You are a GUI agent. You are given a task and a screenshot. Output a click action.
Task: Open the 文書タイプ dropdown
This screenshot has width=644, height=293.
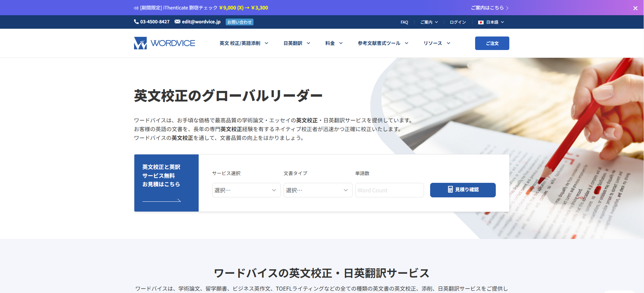[317, 190]
